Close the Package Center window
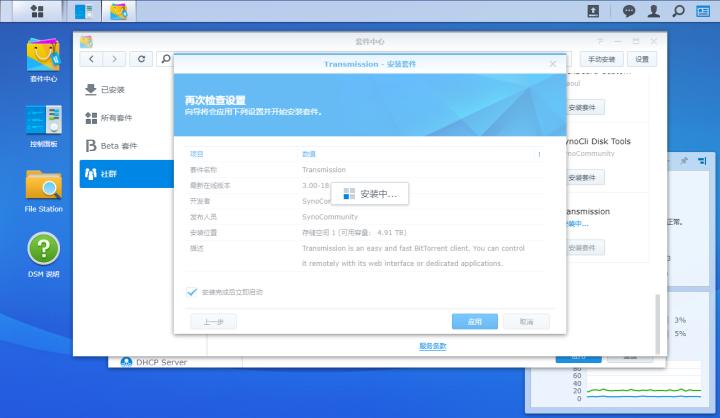The width and height of the screenshot is (720, 418). [654, 41]
